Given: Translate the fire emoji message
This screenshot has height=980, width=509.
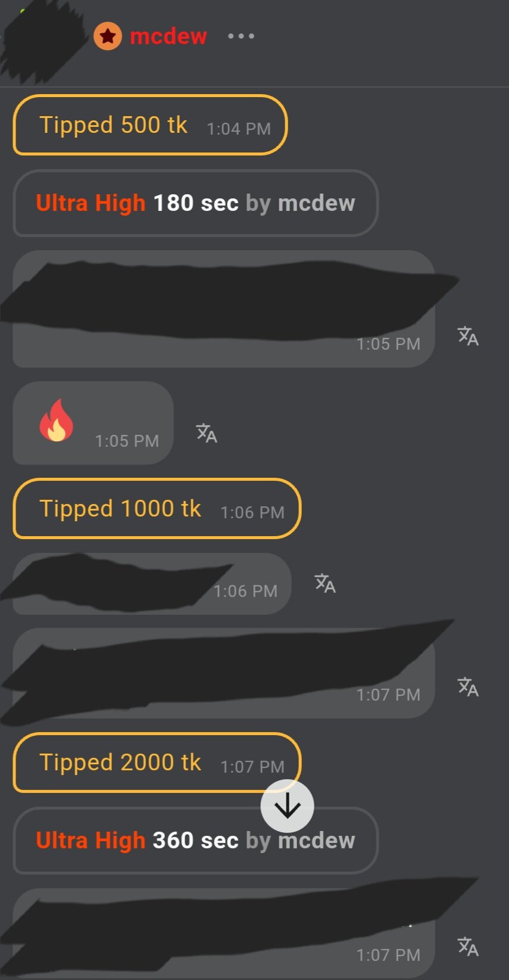Looking at the screenshot, I should pyautogui.click(x=207, y=433).
